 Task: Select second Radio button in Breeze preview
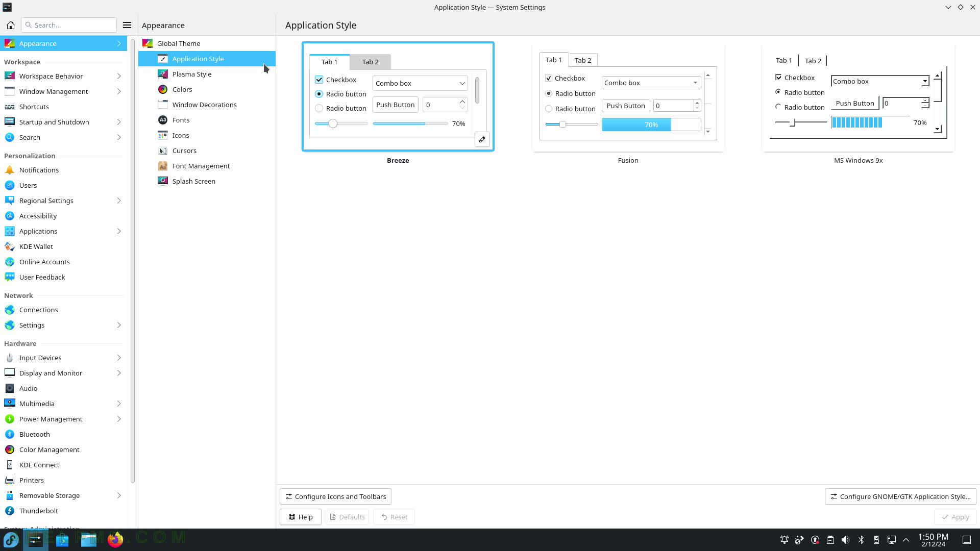(319, 108)
